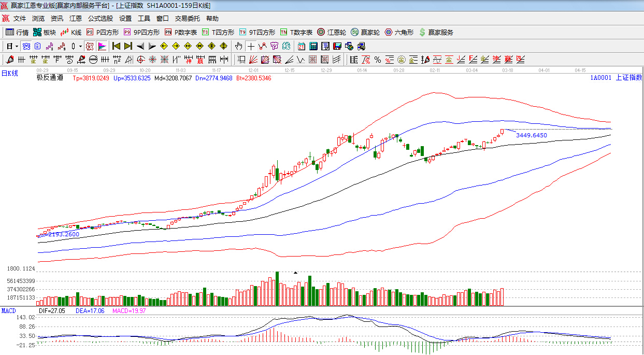
Task: Click the calendar icon in toolbar
Action: coord(301,46)
